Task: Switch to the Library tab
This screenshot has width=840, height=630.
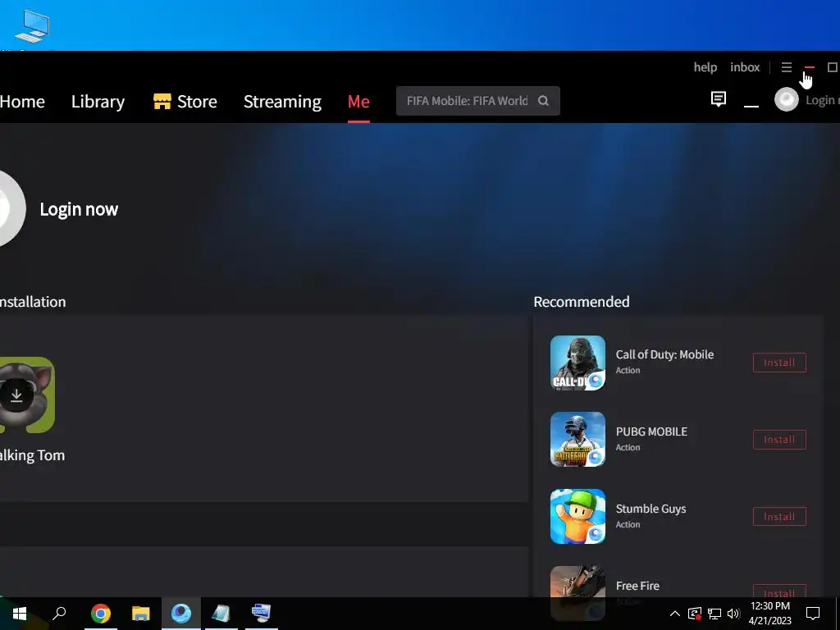Action: [98, 101]
